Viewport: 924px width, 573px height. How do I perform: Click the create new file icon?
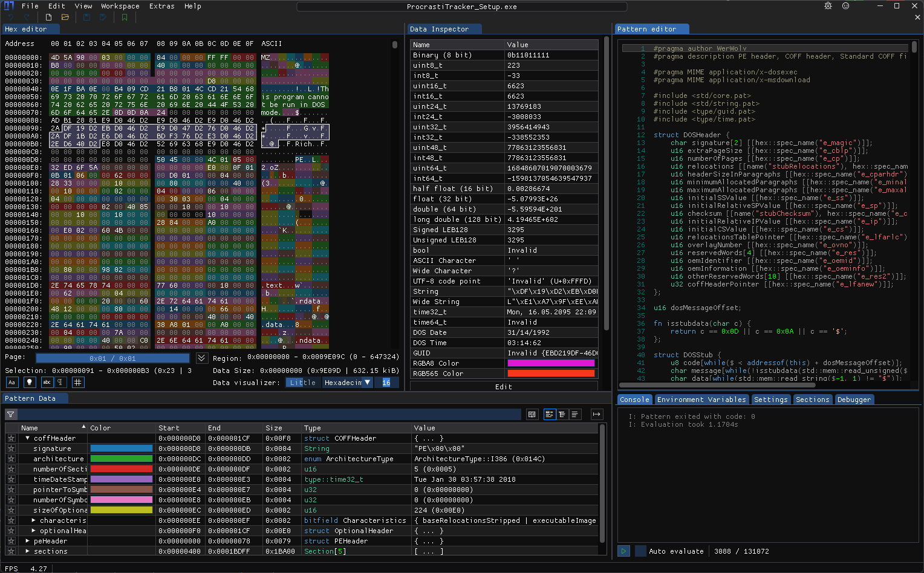click(49, 18)
